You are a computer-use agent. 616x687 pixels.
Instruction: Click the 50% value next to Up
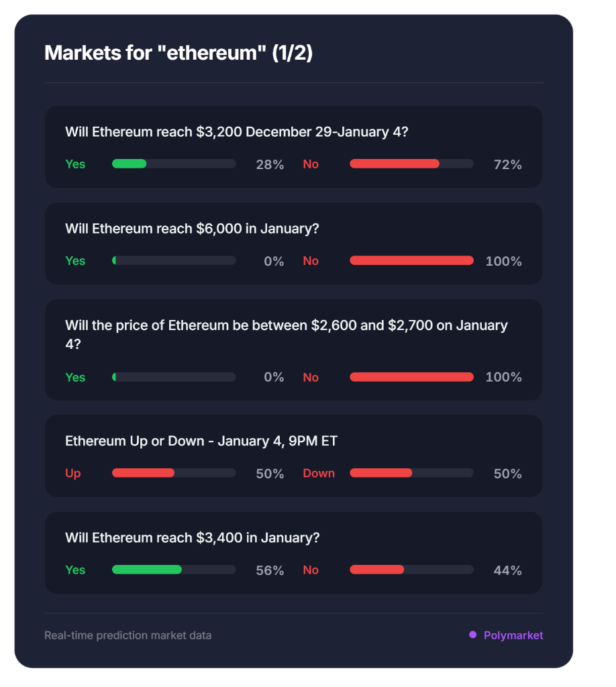tap(270, 473)
